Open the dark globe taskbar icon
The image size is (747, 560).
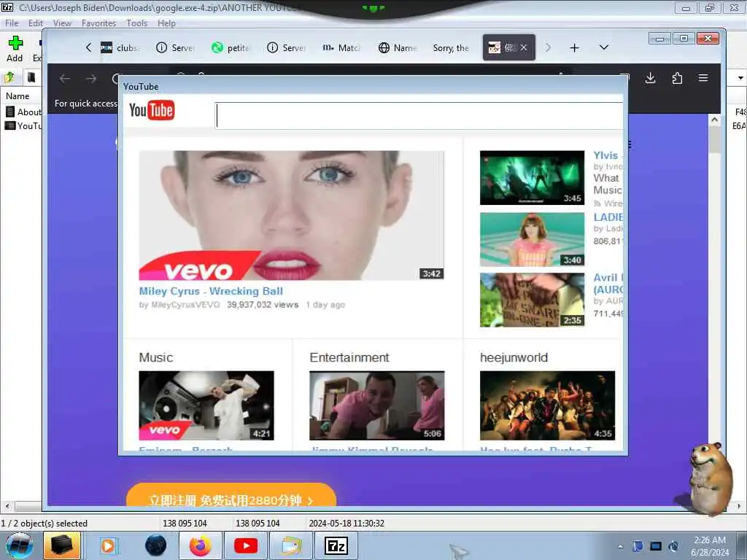coord(156,545)
